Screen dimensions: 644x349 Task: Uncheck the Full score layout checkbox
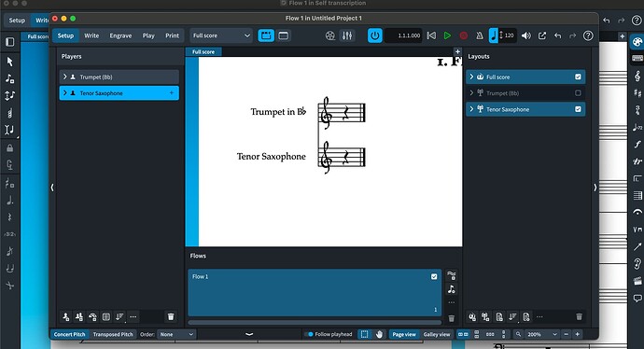(x=579, y=77)
